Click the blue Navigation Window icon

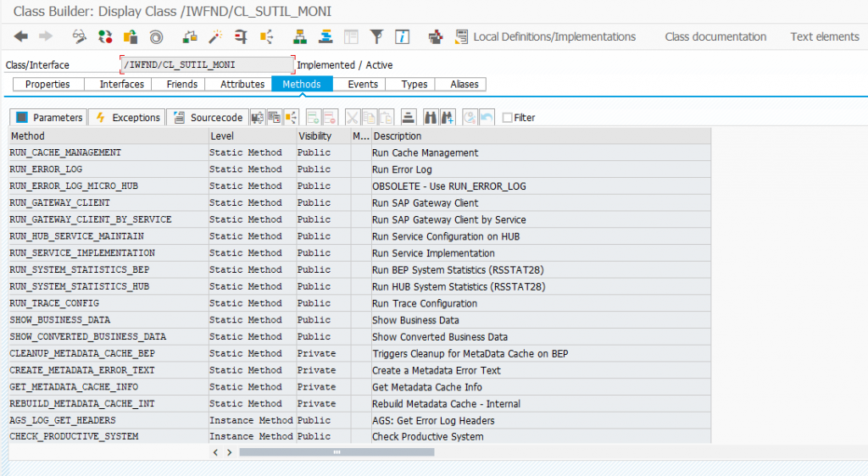(x=325, y=36)
